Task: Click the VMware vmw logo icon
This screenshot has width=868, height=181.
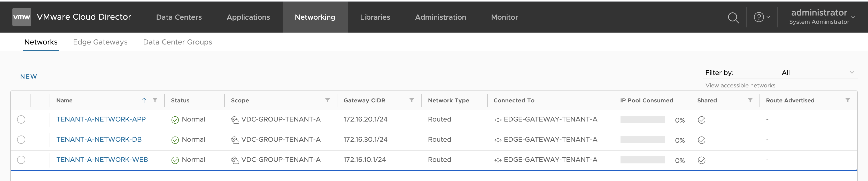Action: click(21, 17)
